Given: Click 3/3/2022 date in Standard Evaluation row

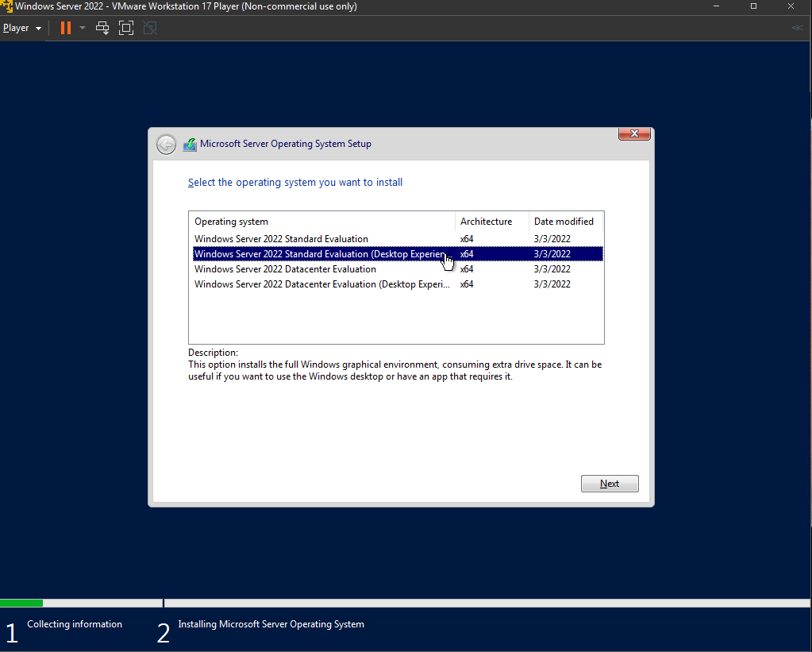Looking at the screenshot, I should 552,239.
